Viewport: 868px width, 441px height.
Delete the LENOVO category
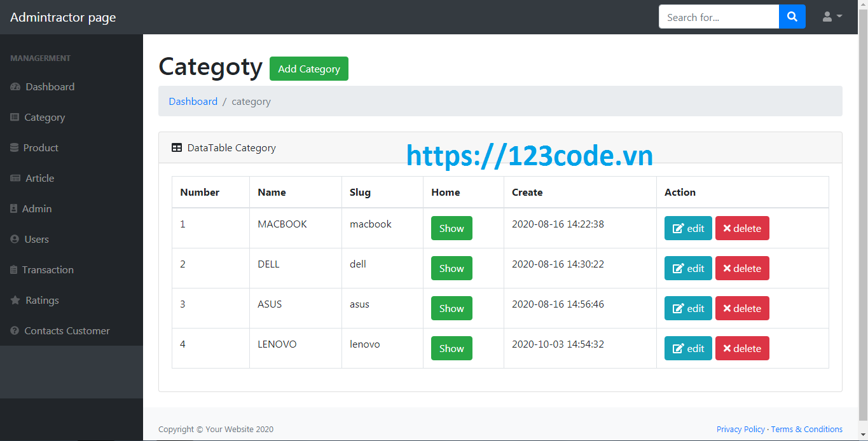[x=742, y=348]
